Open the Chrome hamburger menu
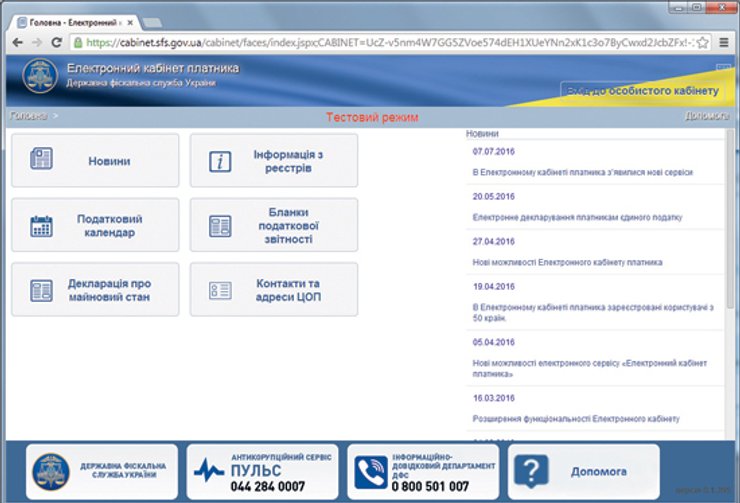 [x=727, y=43]
